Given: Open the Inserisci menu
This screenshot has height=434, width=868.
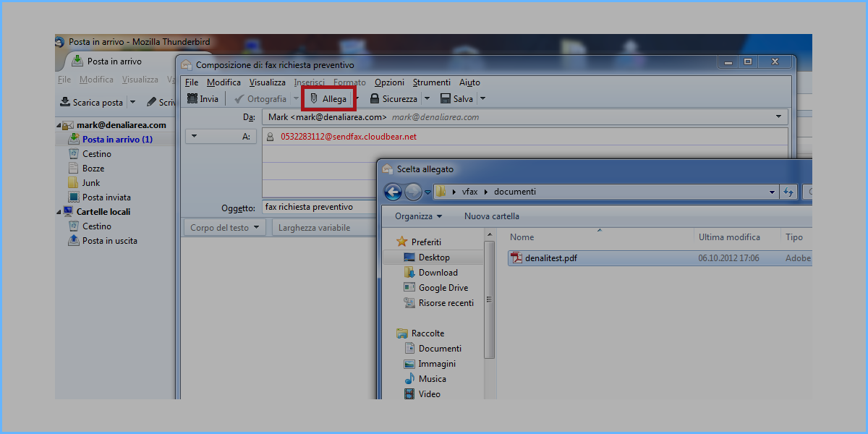Looking at the screenshot, I should (309, 82).
